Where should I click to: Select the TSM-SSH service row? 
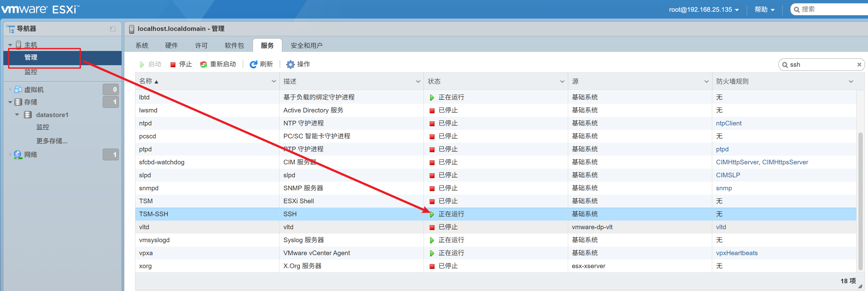[495, 214]
